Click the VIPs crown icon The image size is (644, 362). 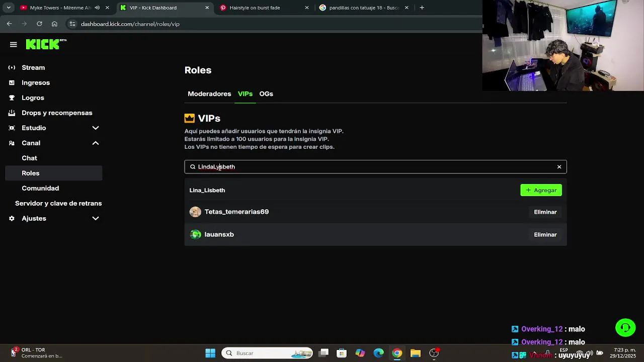190,118
